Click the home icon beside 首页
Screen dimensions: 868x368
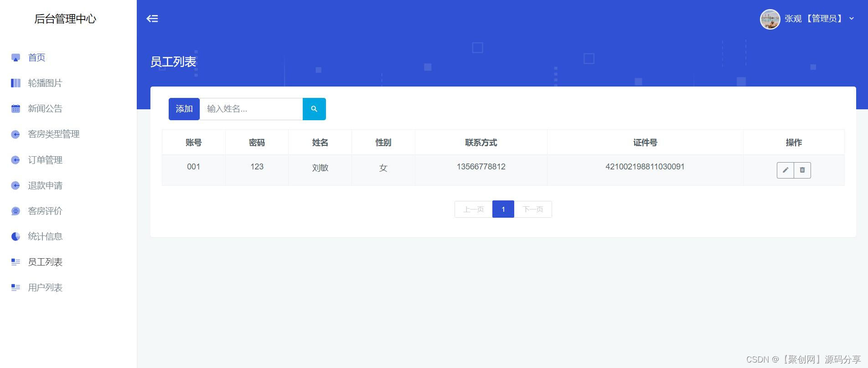click(x=15, y=58)
